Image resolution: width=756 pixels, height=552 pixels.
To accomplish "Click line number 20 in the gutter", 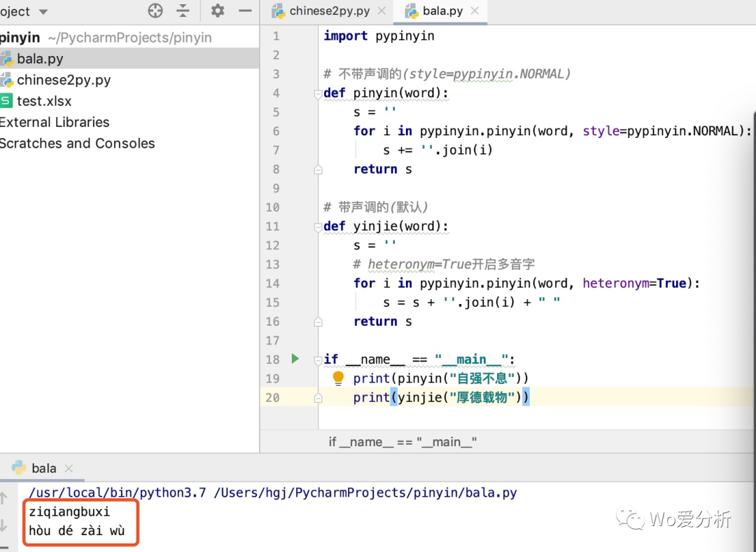I will (x=272, y=398).
